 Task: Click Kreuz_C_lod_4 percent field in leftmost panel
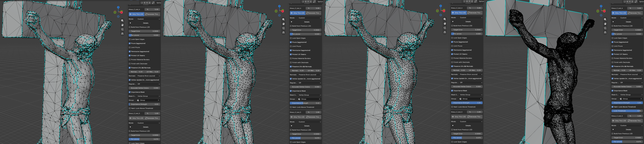153,9
